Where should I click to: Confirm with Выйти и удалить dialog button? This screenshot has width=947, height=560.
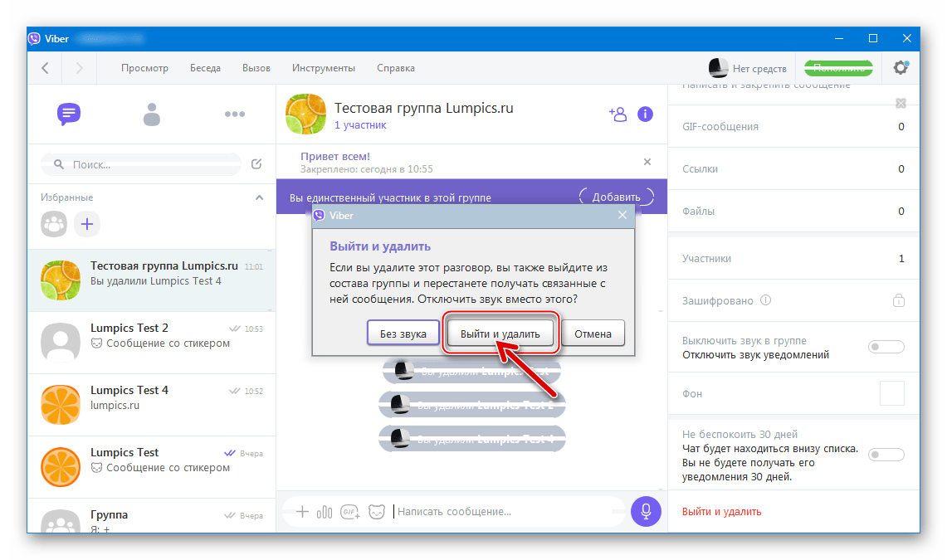click(500, 334)
